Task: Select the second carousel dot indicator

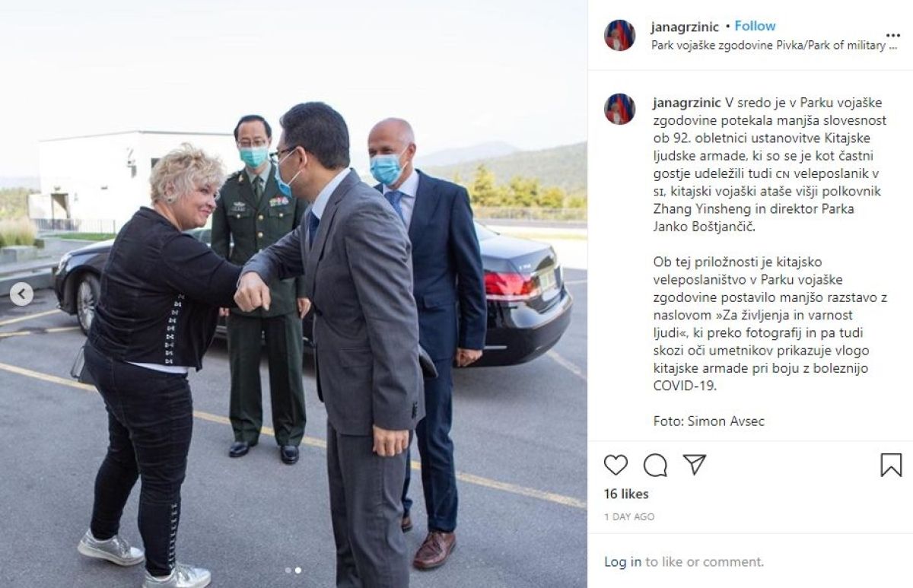Action: 297,570
